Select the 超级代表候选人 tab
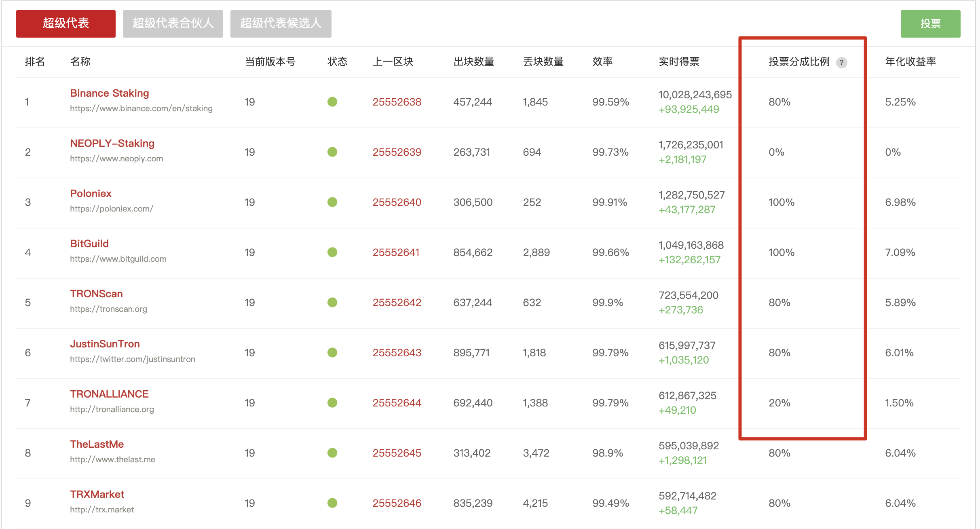Screen dimensions: 980x529 pos(281,23)
